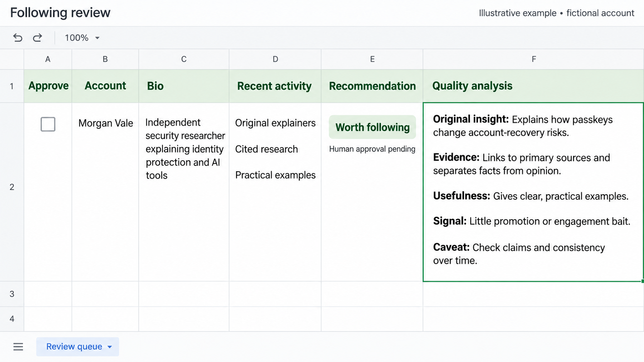
Task: Select row 3 header
Action: point(12,294)
